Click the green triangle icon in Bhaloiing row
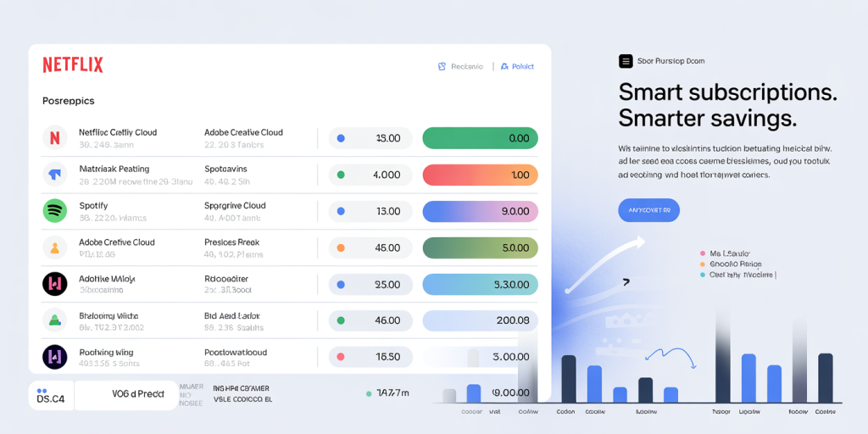Screen dimensions: 868x434 click(55, 320)
